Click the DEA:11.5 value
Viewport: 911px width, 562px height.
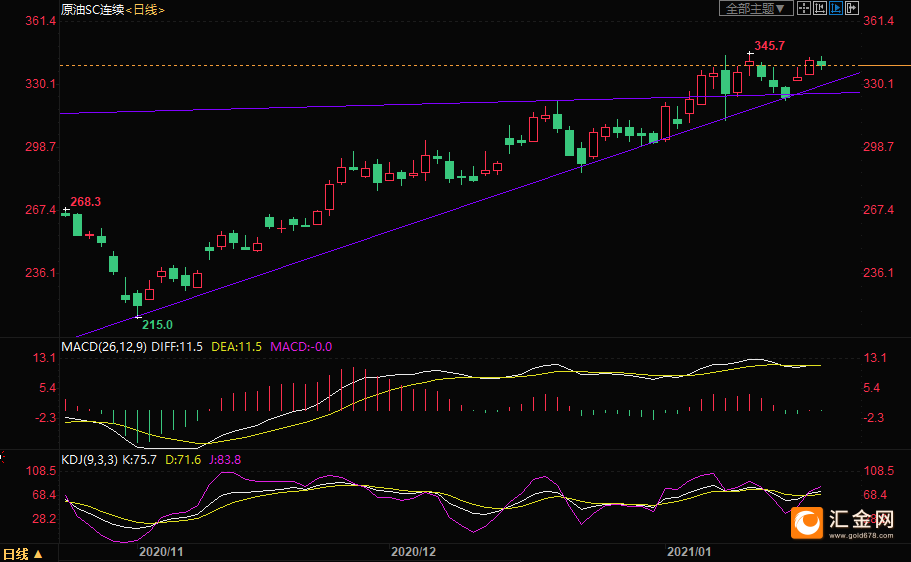[236, 347]
